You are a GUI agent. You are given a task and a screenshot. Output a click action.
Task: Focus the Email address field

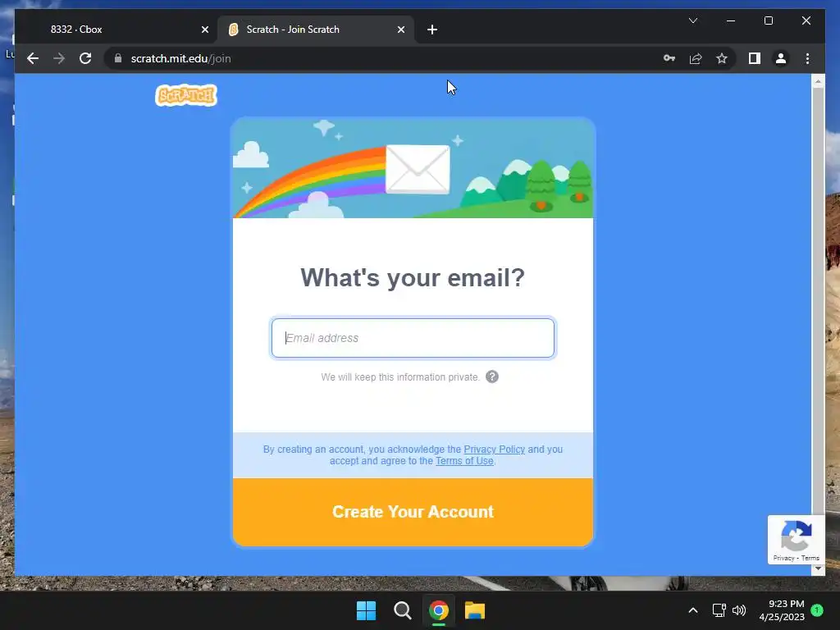point(413,338)
